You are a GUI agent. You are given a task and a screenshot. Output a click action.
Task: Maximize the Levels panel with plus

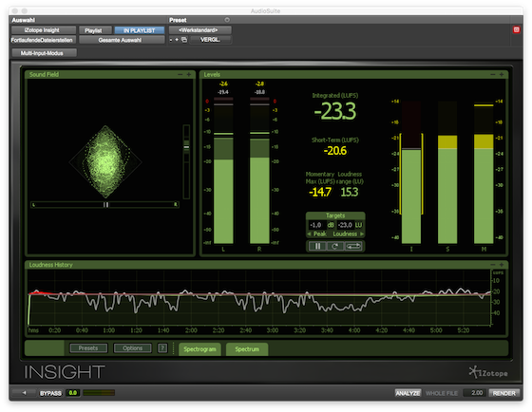coord(502,74)
